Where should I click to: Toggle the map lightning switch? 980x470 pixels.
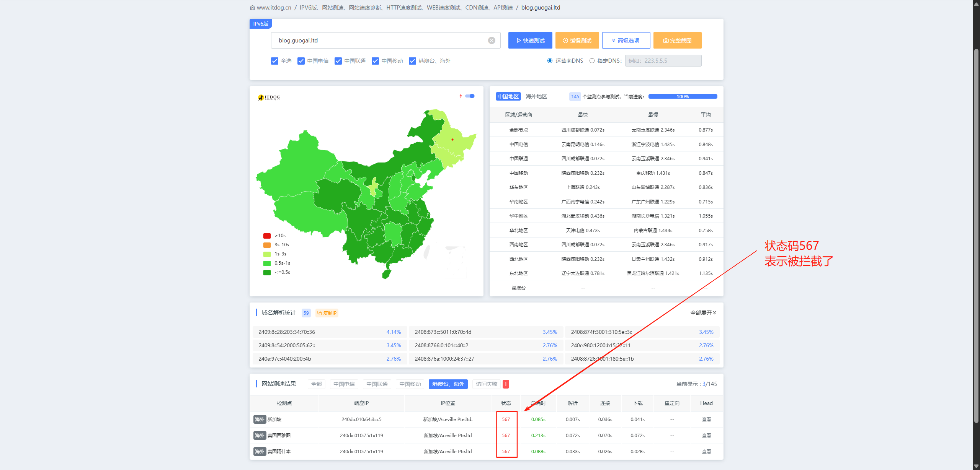tap(470, 96)
